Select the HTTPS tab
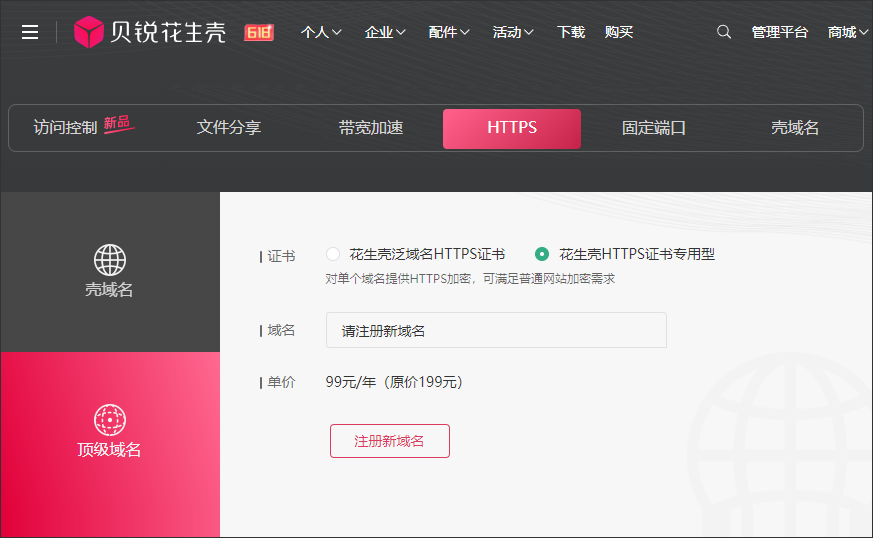Image resolution: width=873 pixels, height=538 pixels. [x=512, y=129]
